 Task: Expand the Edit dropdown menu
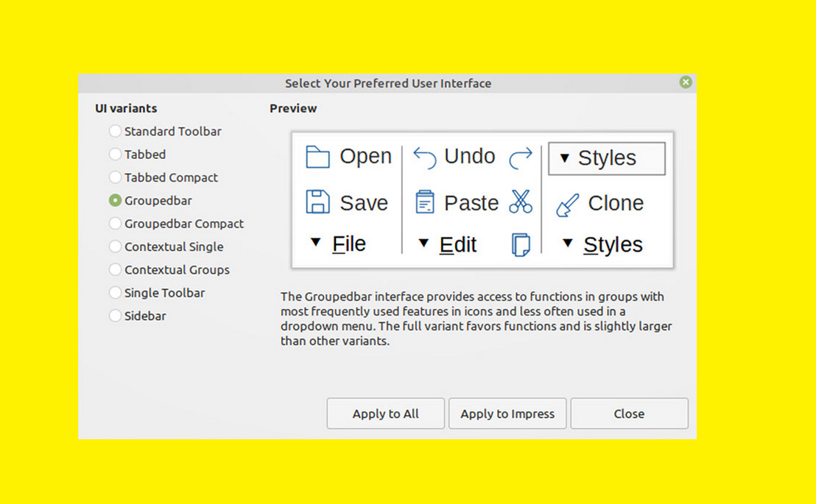448,244
